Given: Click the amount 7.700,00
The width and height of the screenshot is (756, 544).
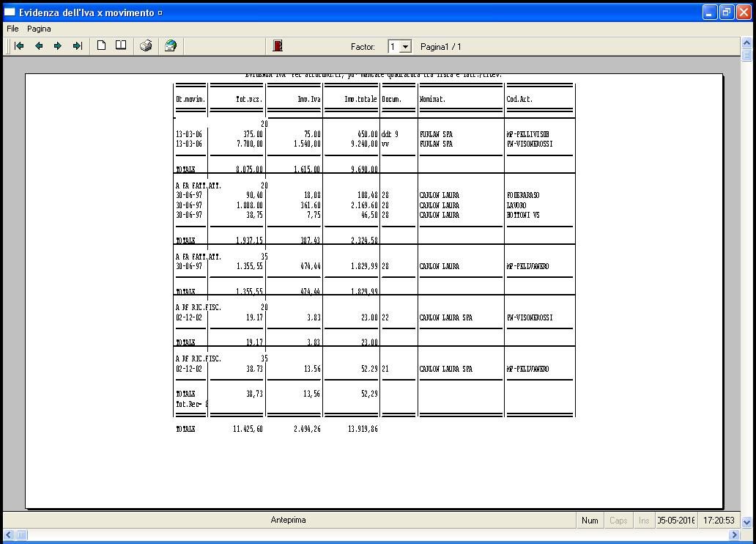Looking at the screenshot, I should click(250, 144).
